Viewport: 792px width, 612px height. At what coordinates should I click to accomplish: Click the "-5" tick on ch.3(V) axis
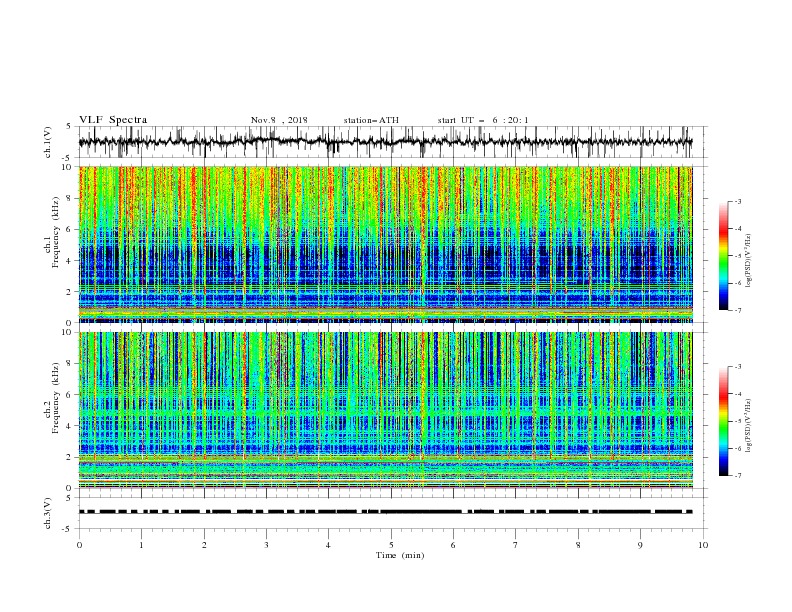(68, 529)
